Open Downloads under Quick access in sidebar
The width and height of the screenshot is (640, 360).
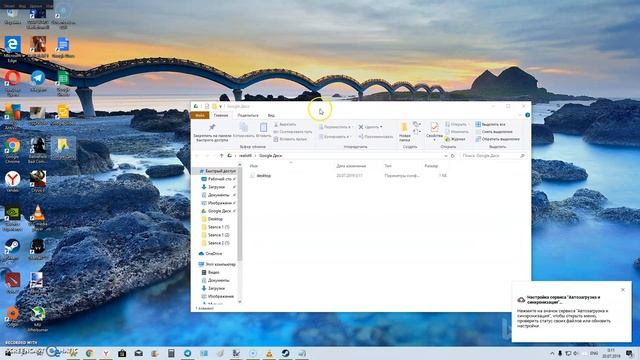coord(218,187)
